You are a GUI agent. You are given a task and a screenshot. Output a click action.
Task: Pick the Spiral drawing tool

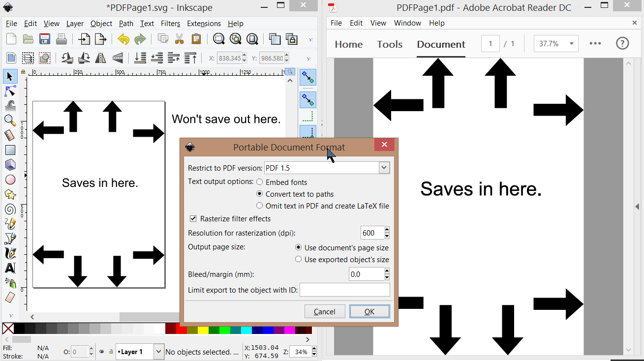10,209
